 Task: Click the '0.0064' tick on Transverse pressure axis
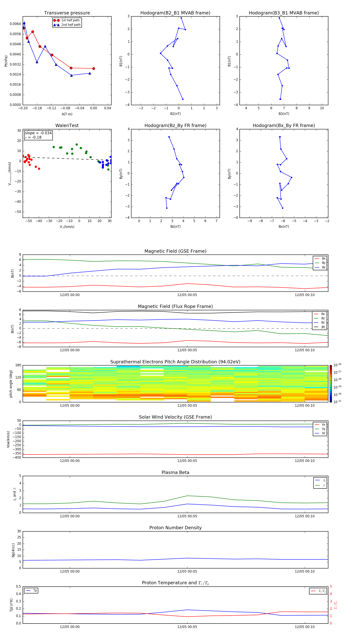(15, 24)
